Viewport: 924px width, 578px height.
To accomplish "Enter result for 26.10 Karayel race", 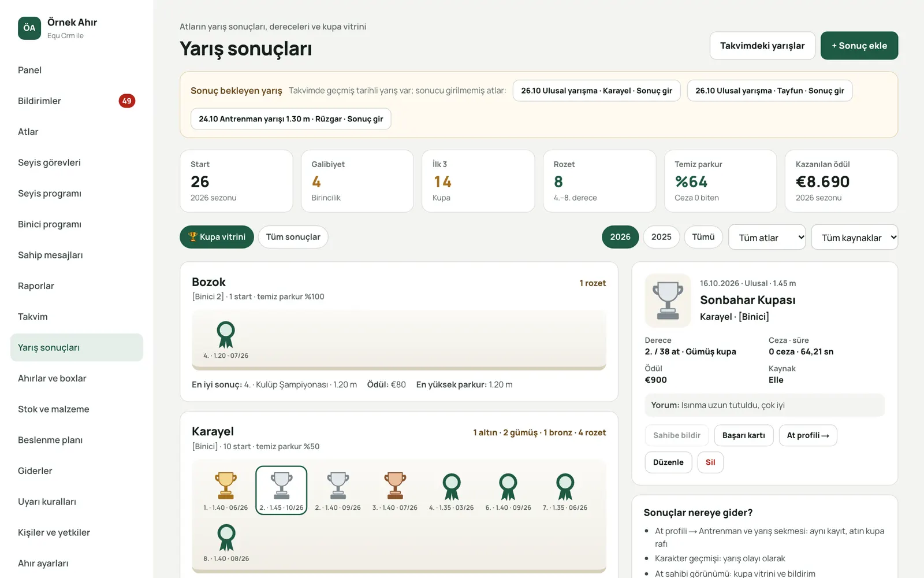I will 597,91.
